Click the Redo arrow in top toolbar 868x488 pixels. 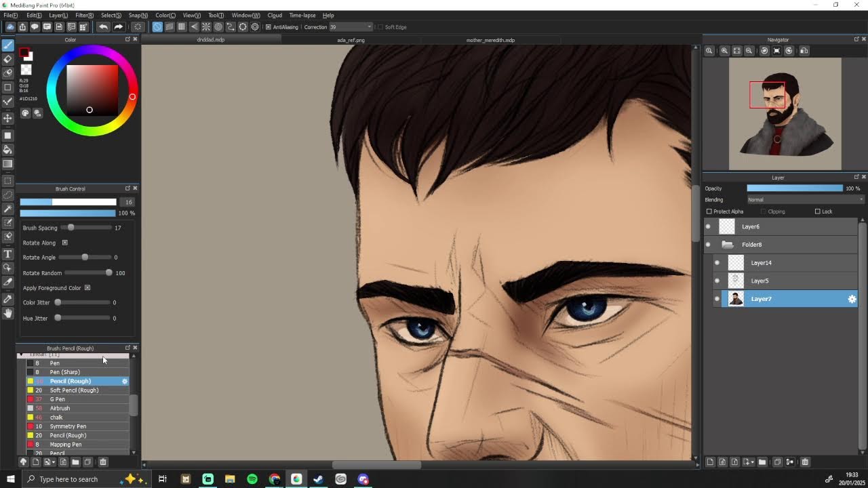click(x=118, y=27)
